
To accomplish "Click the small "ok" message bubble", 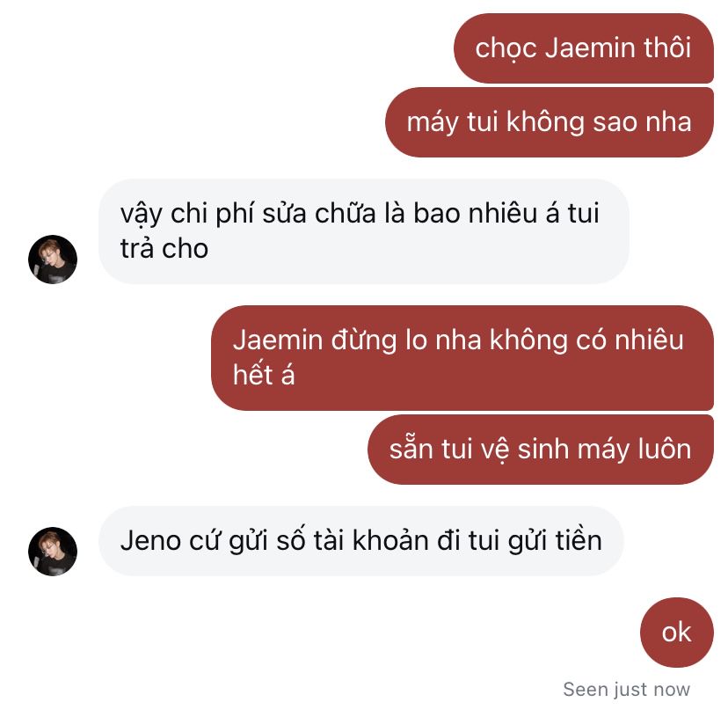I will click(x=677, y=633).
